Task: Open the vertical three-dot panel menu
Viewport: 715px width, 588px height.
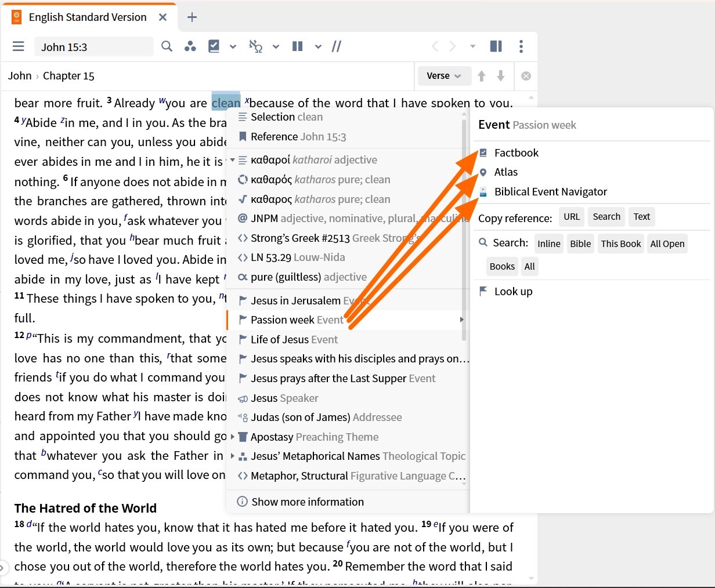Action: click(x=521, y=46)
